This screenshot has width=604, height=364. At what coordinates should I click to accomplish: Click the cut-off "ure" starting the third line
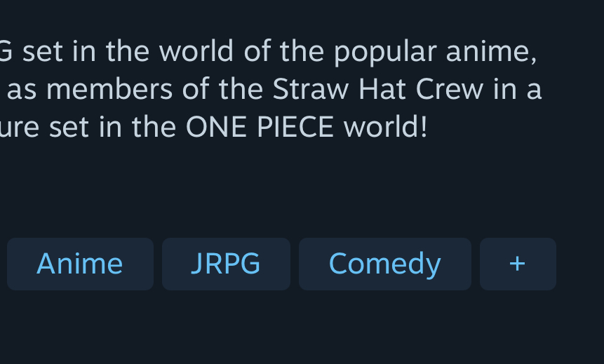coord(19,129)
